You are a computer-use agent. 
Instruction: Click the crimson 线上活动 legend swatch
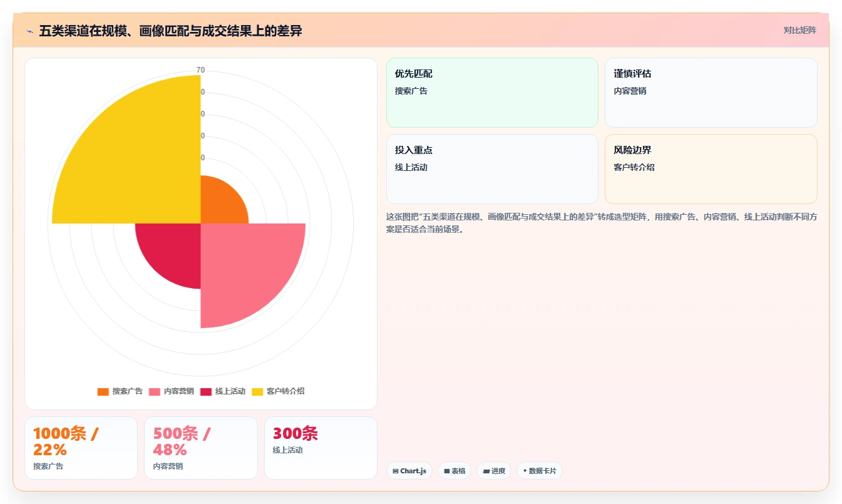coord(206,392)
